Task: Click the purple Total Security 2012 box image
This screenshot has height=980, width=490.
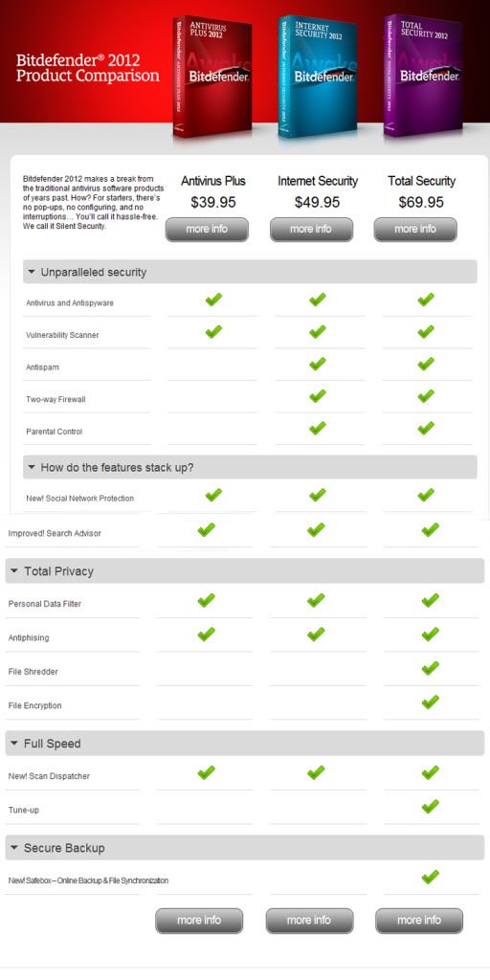Action: click(x=423, y=75)
